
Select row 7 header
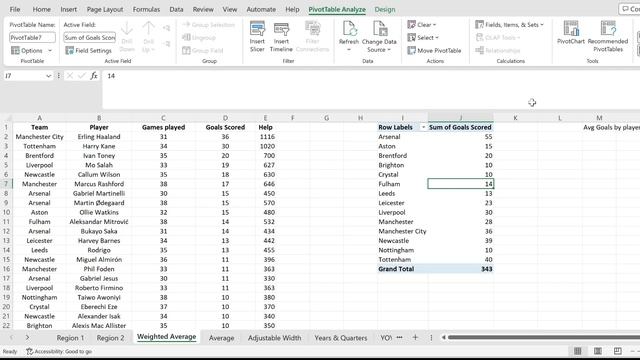point(6,184)
